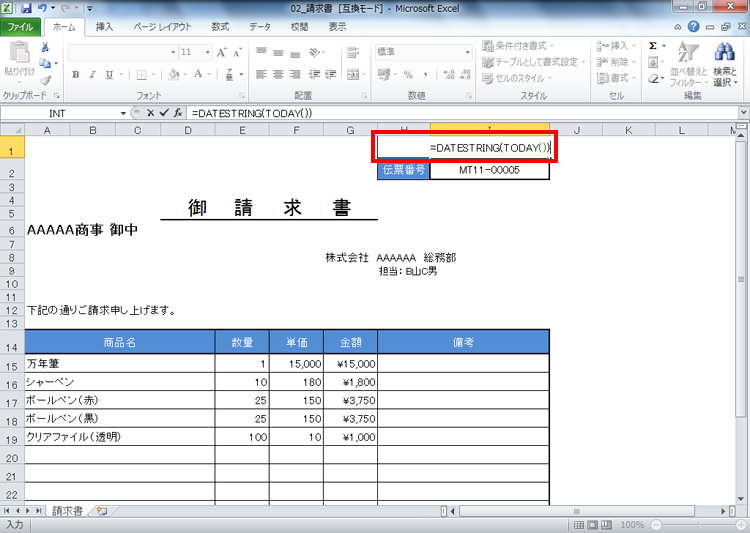The image size is (750, 533).
Task: Open the Name Box dropdown arrow
Action: [123, 113]
